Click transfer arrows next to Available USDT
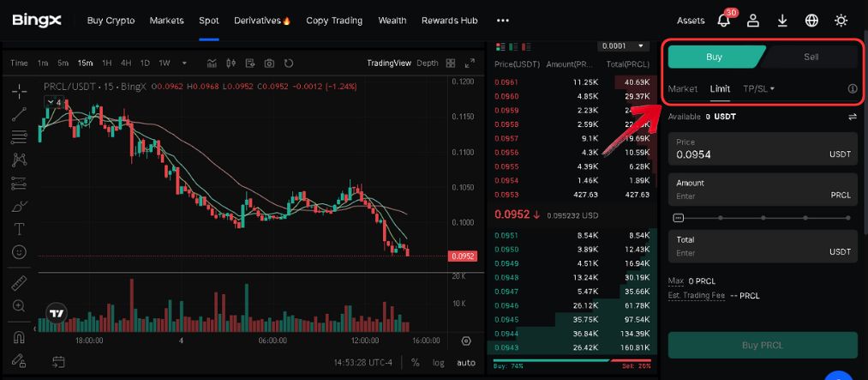The image size is (868, 380). tap(853, 117)
